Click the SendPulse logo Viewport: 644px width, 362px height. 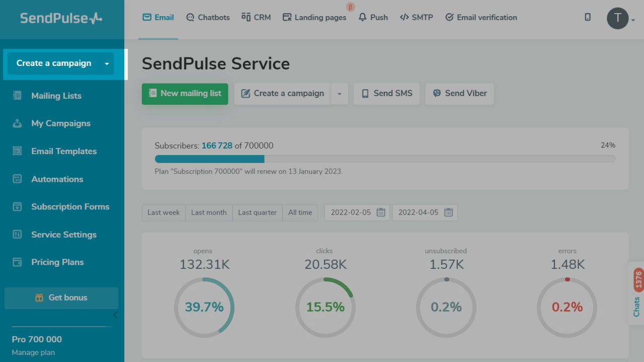tap(61, 18)
